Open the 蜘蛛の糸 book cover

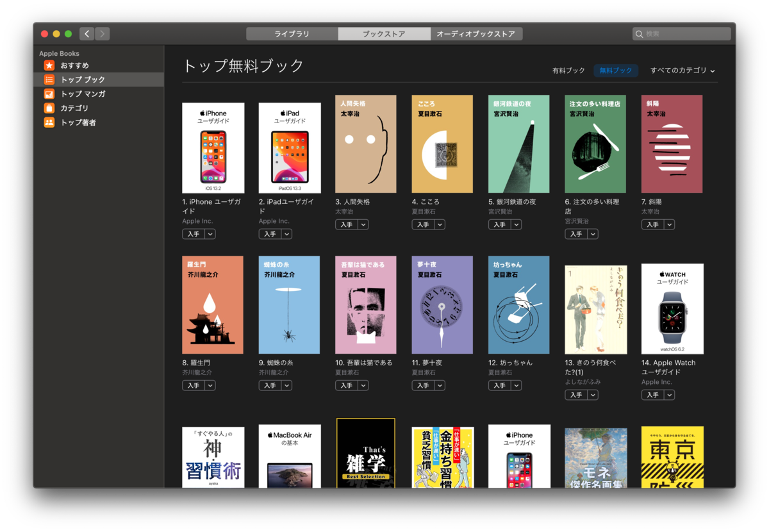[290, 305]
